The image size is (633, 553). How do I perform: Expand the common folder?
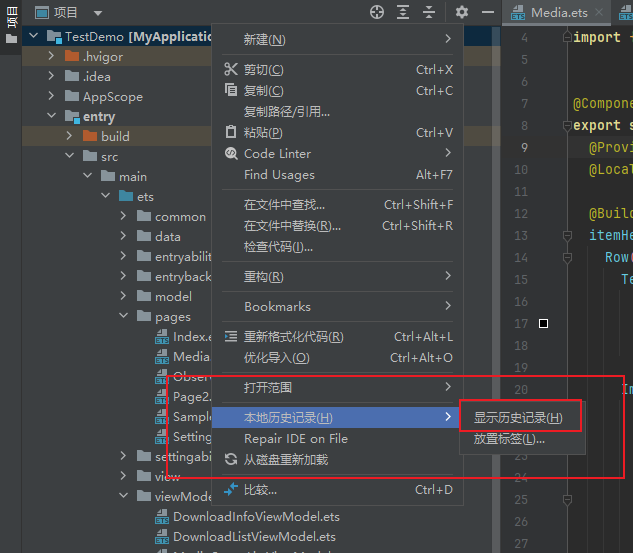(x=123, y=216)
